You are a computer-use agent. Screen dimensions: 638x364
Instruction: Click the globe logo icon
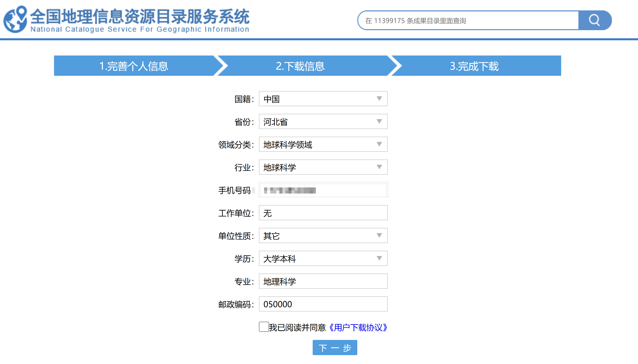[x=15, y=20]
